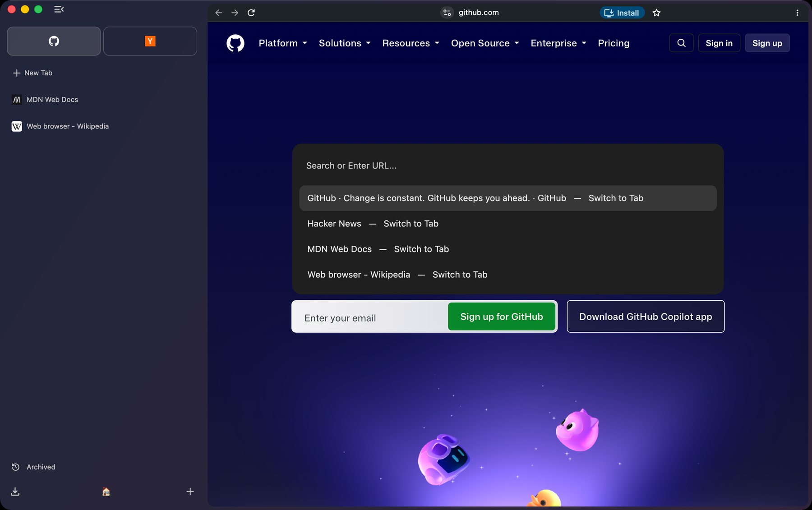
Task: Open the Archived history icon
Action: (15, 467)
